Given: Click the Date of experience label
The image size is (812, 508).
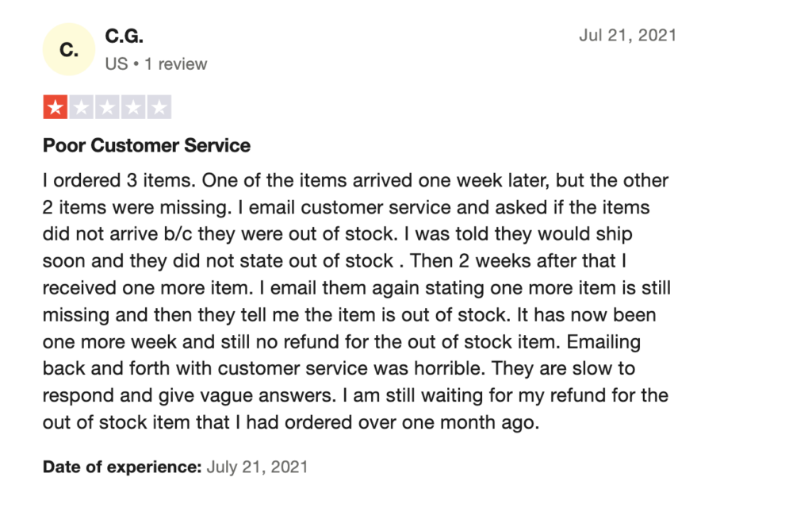Looking at the screenshot, I should click(122, 467).
